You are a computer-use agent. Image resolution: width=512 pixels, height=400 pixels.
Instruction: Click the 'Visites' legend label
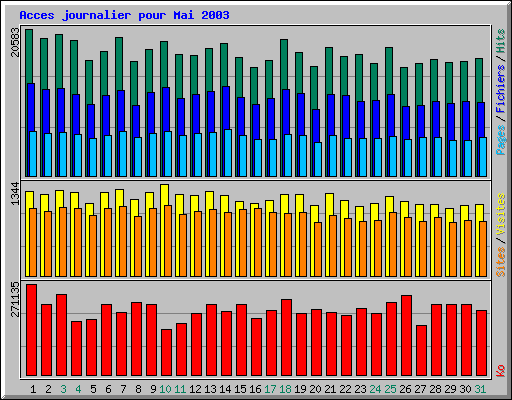point(501,215)
